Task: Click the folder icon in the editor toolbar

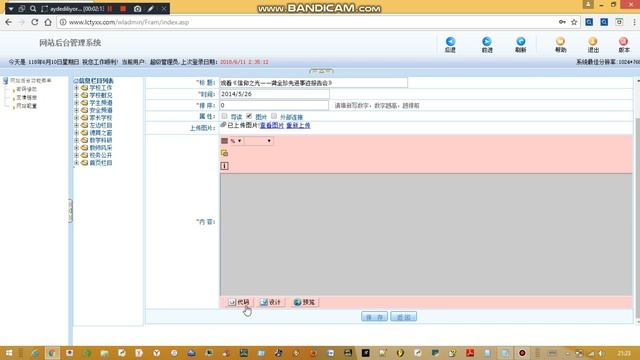Action: [x=224, y=153]
